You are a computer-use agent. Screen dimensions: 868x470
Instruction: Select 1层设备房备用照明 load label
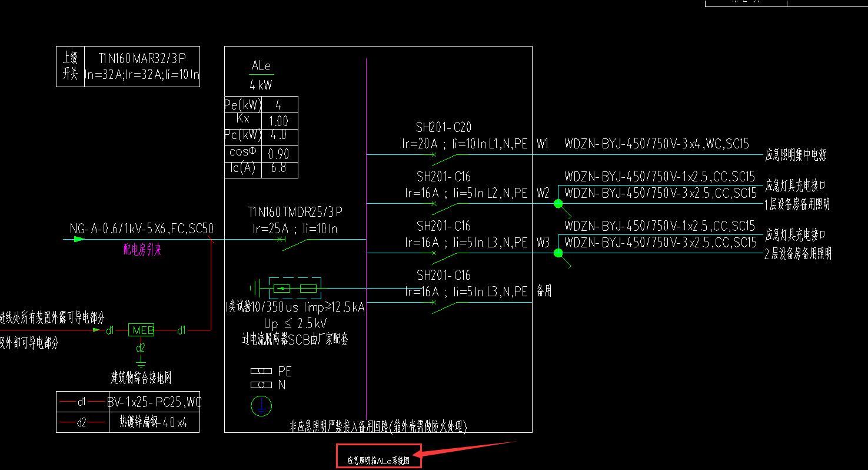798,204
